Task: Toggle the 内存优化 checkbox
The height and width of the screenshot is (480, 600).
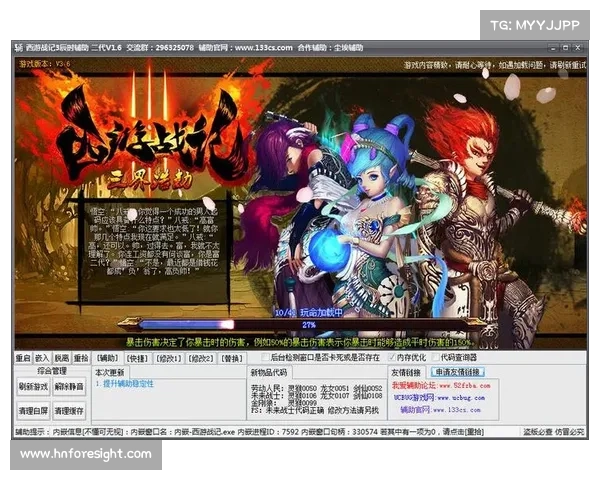Action: point(392,358)
